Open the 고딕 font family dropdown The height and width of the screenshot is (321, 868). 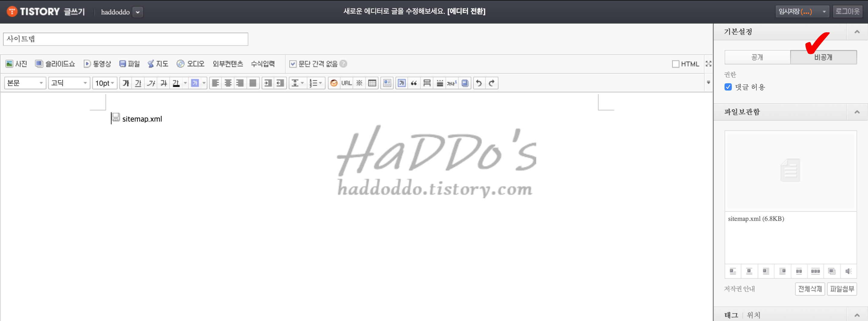(69, 83)
